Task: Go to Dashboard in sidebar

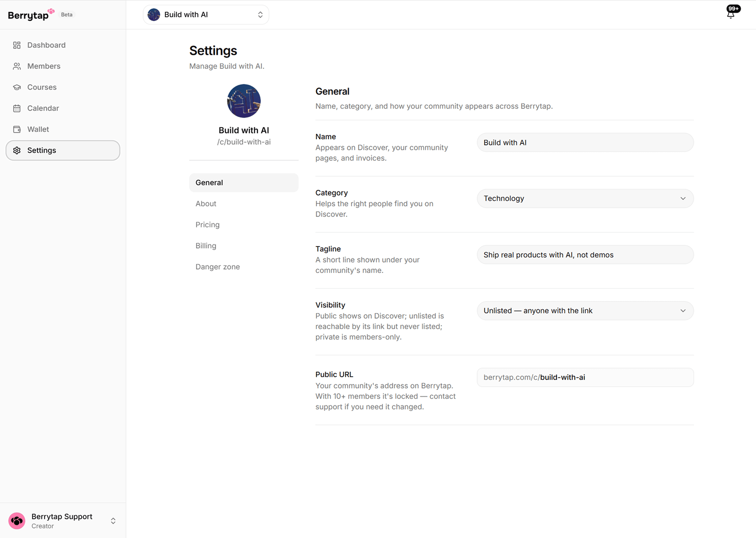Action: tap(63, 45)
